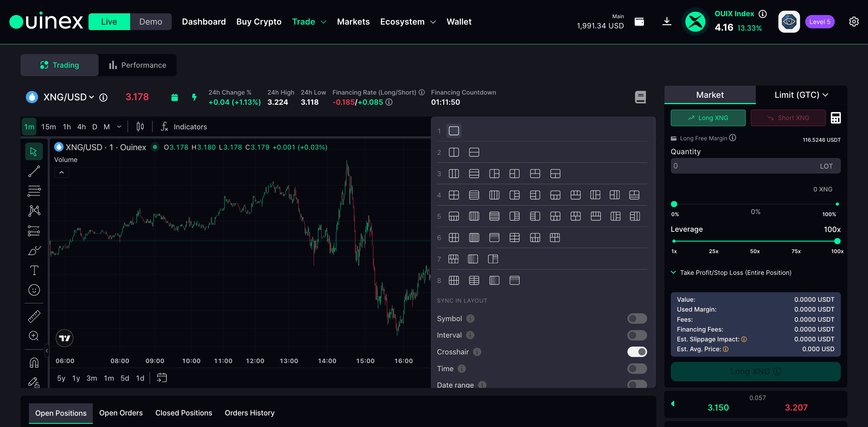Choose the two-column split chart layout
The image size is (868, 427).
454,152
